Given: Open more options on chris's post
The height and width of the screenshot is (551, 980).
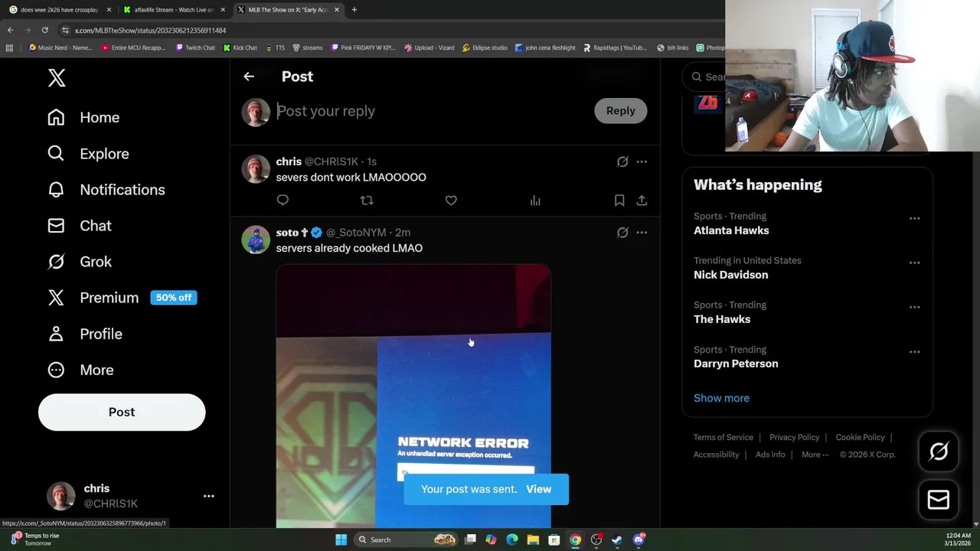Looking at the screenshot, I should click(642, 161).
